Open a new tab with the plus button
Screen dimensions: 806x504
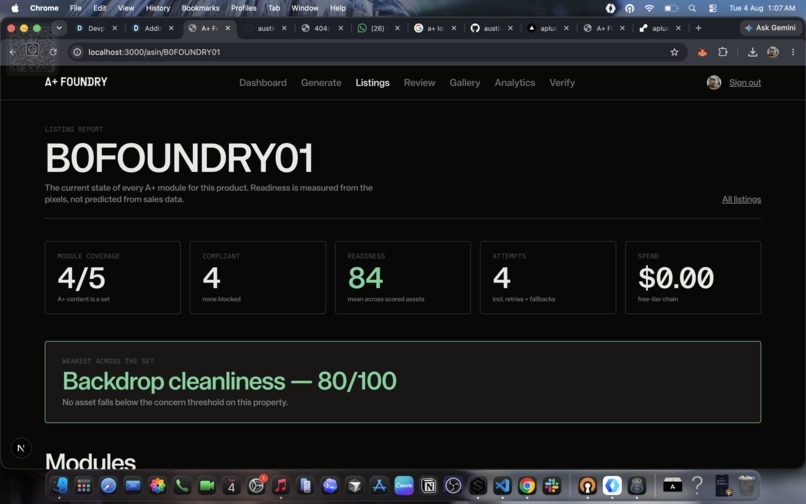[698, 28]
